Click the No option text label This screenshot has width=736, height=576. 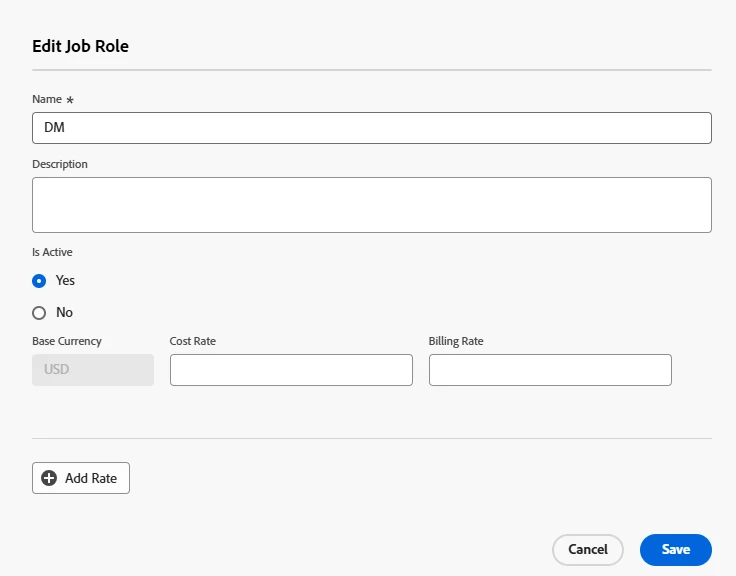pyautogui.click(x=64, y=313)
